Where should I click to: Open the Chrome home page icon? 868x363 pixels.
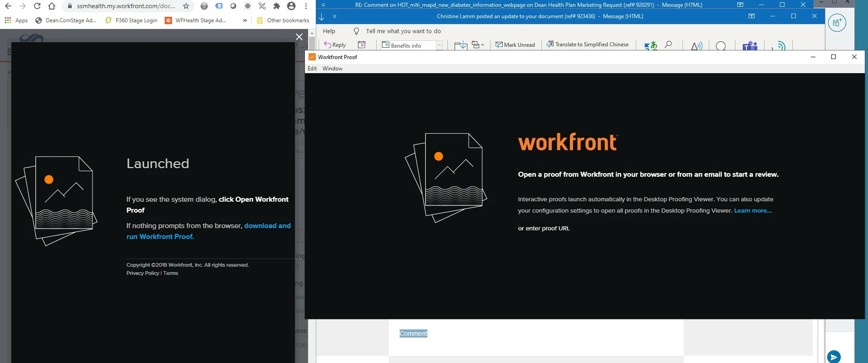(52, 6)
